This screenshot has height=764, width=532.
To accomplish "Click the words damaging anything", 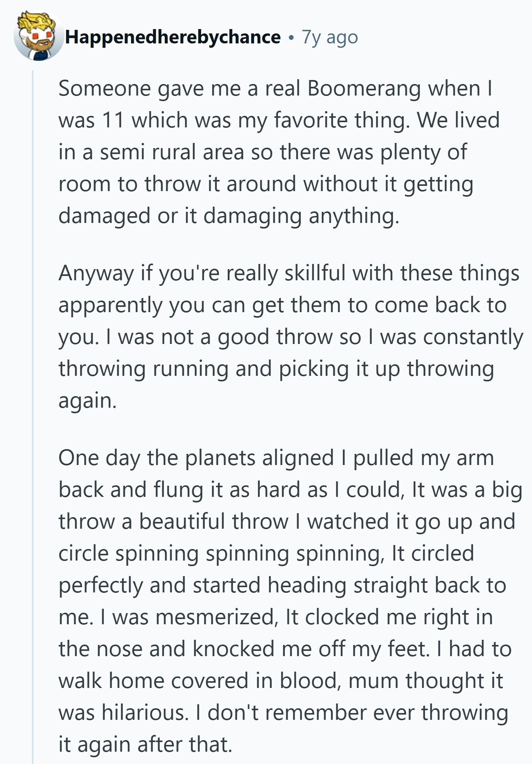I will (x=301, y=216).
